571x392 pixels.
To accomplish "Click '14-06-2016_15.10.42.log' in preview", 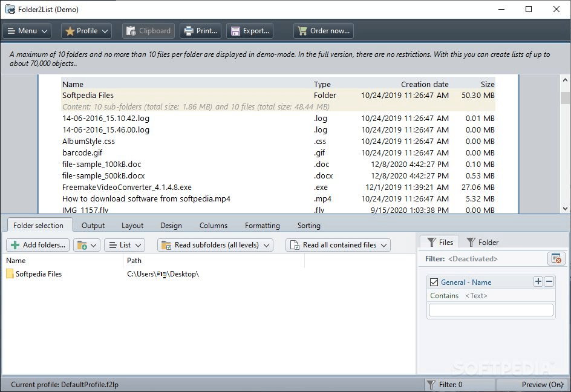I will pyautogui.click(x=106, y=119).
